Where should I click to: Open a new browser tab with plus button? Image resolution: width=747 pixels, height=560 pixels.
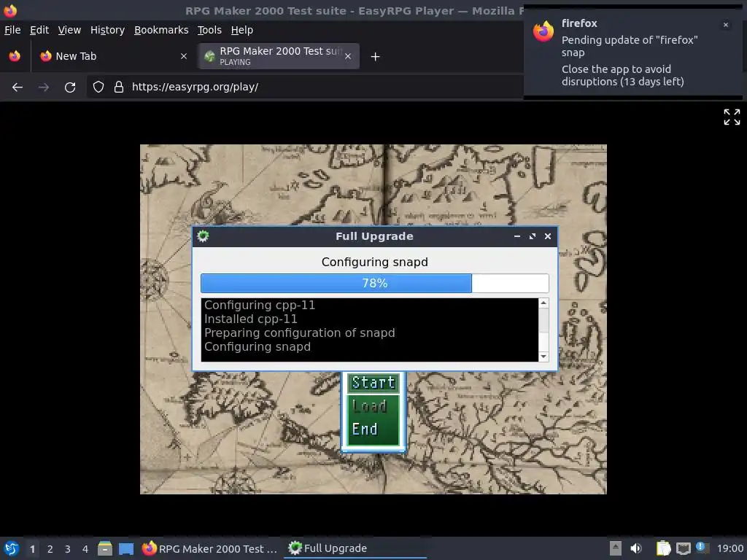point(375,57)
